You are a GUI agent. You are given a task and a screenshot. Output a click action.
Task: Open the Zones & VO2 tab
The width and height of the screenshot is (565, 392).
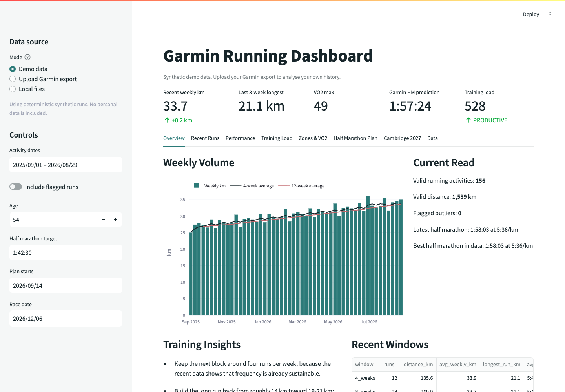coord(313,138)
